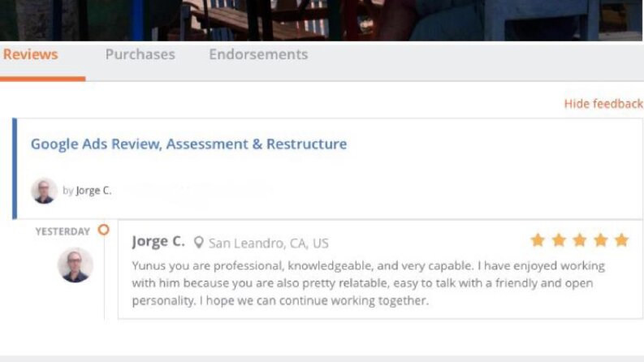
Task: Click the Hide feedback link
Action: (603, 104)
